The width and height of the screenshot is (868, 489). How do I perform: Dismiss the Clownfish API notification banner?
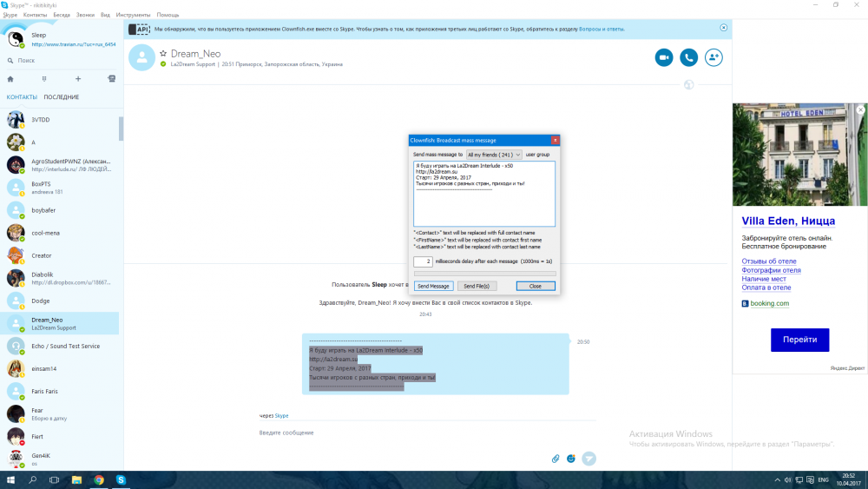click(723, 28)
